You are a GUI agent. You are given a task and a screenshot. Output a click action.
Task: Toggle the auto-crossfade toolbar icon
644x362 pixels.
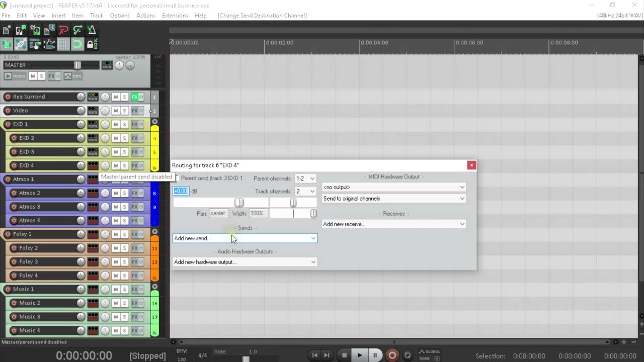7,44
